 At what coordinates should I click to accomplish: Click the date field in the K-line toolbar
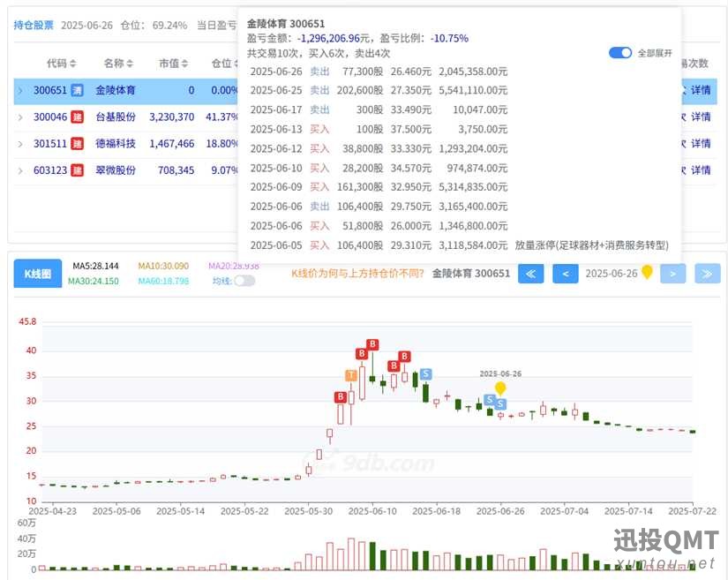(612, 274)
